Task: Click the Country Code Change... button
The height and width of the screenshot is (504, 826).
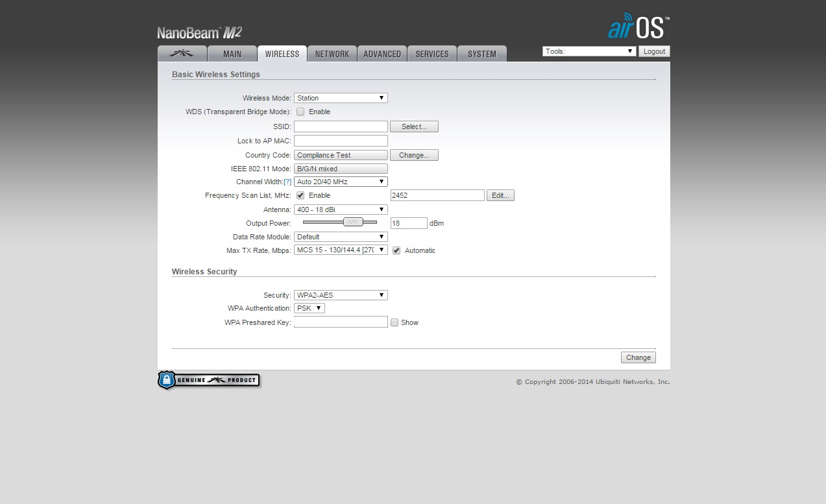Action: point(414,155)
